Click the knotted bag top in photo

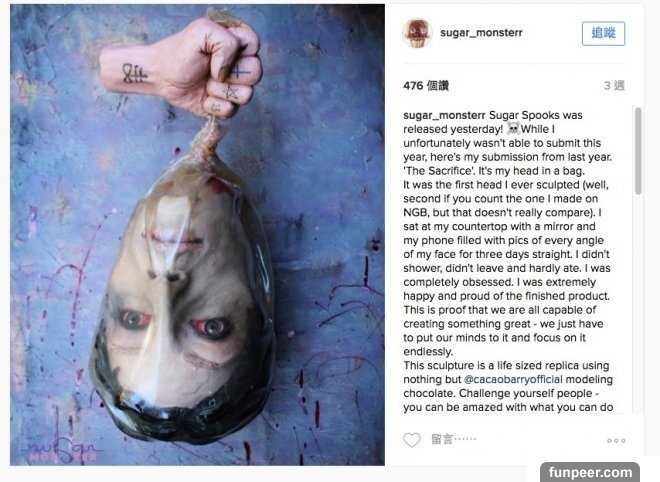coord(208,139)
